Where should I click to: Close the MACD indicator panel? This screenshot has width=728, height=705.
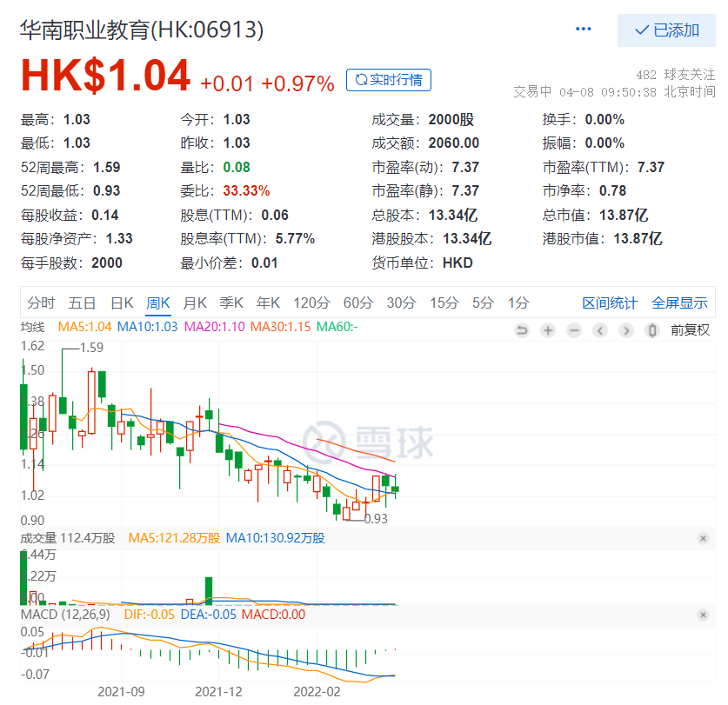(703, 615)
